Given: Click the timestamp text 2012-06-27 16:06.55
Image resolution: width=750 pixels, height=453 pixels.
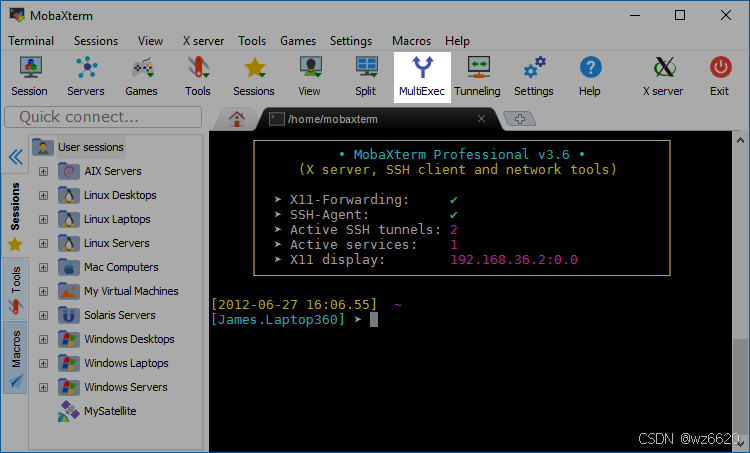Looking at the screenshot, I should pyautogui.click(x=294, y=304).
